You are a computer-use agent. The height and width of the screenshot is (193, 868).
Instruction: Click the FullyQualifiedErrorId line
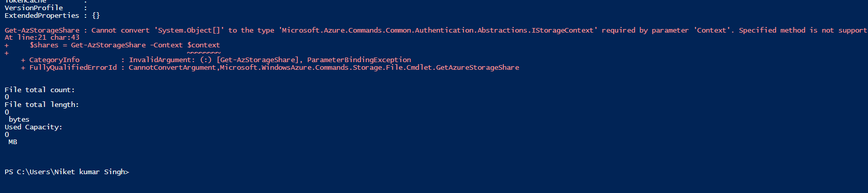pyautogui.click(x=270, y=68)
